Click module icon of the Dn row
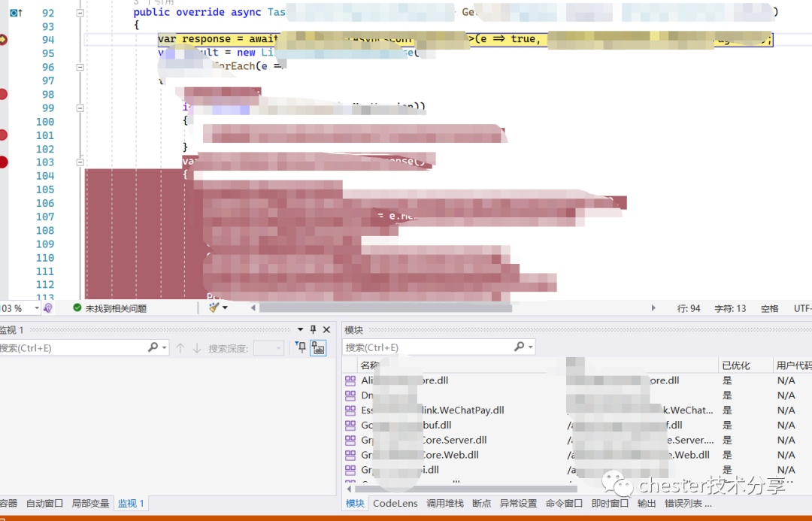 [x=350, y=395]
